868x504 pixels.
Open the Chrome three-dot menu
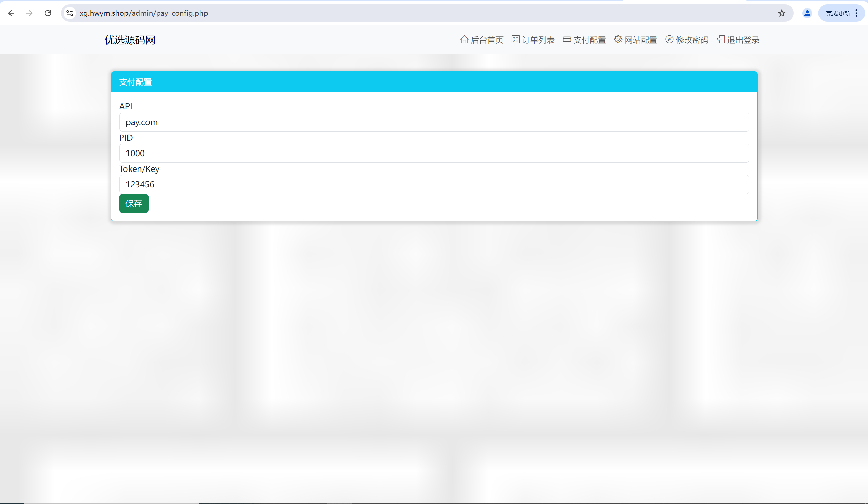pos(856,13)
